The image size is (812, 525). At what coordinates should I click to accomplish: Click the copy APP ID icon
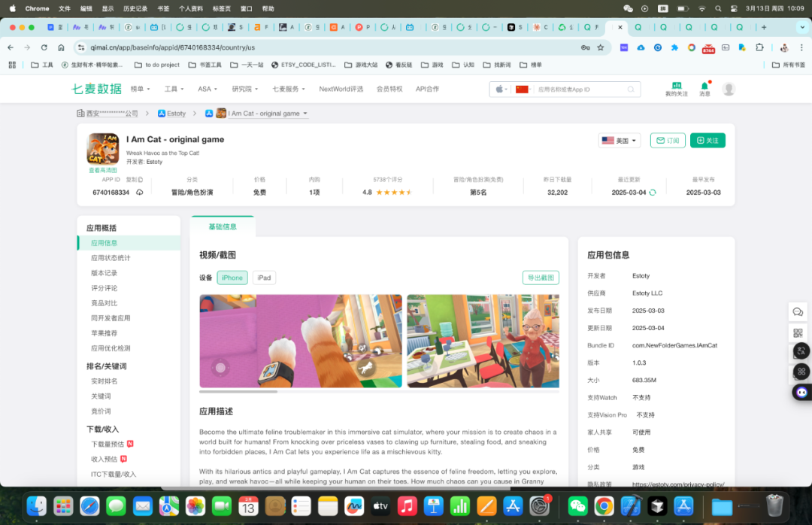coord(141,180)
